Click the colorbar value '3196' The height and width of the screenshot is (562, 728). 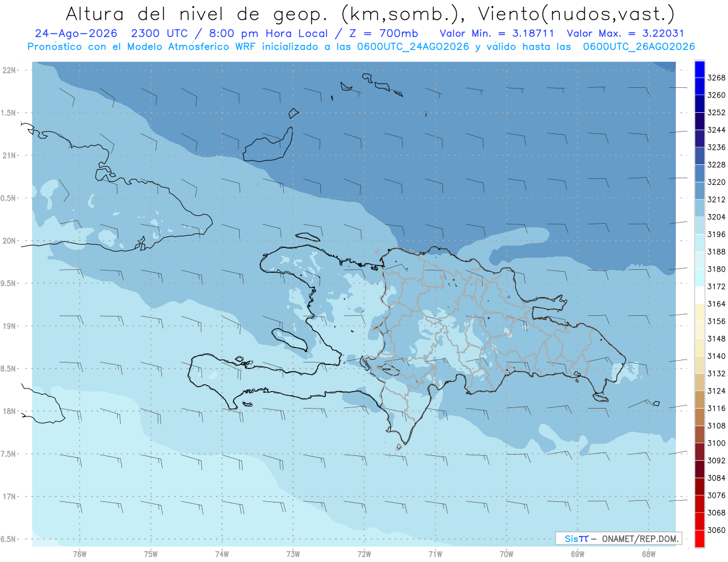point(716,235)
